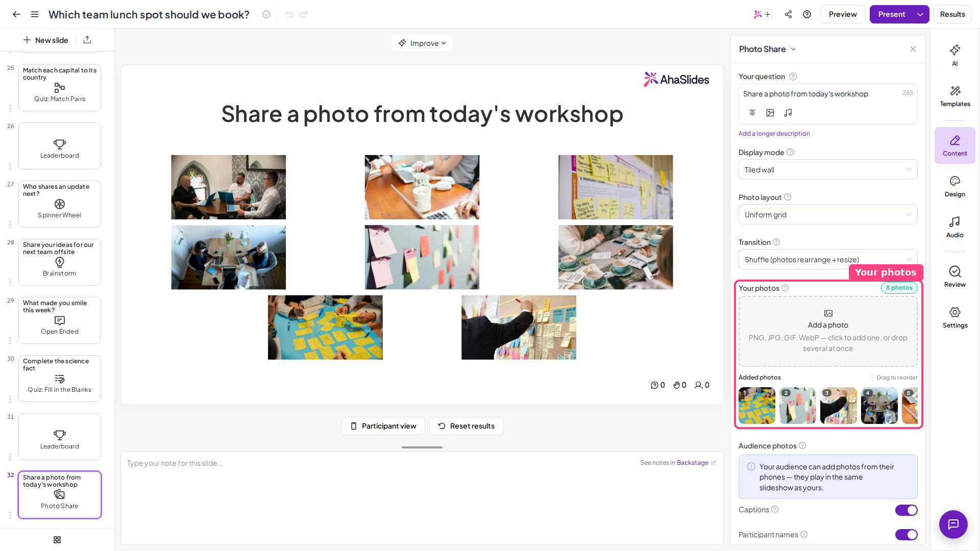The height and width of the screenshot is (551, 980).
Task: Select the Content tab in the right sidebar
Action: pyautogui.click(x=954, y=145)
